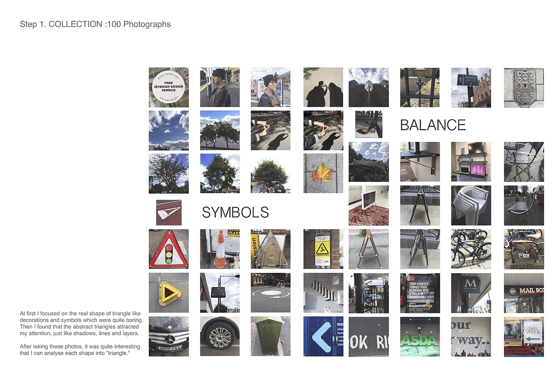Select the white board on easel photo

tap(369, 205)
